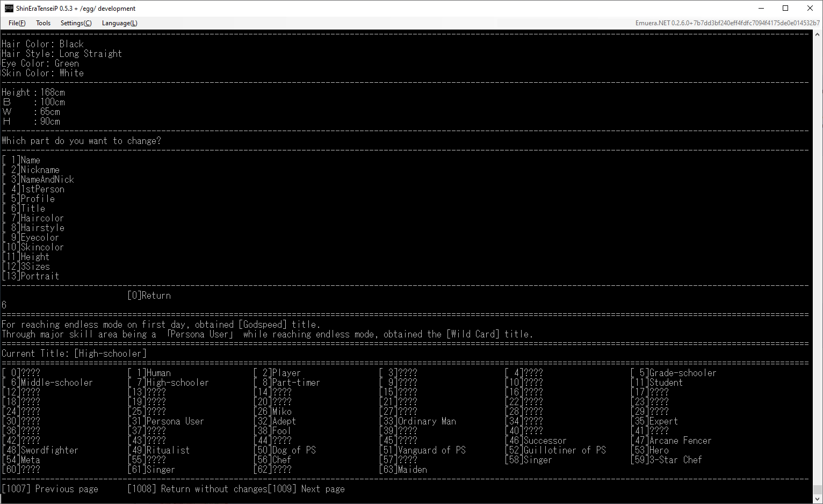Select option [13] Portrait
The image size is (823, 504).
click(x=31, y=276)
